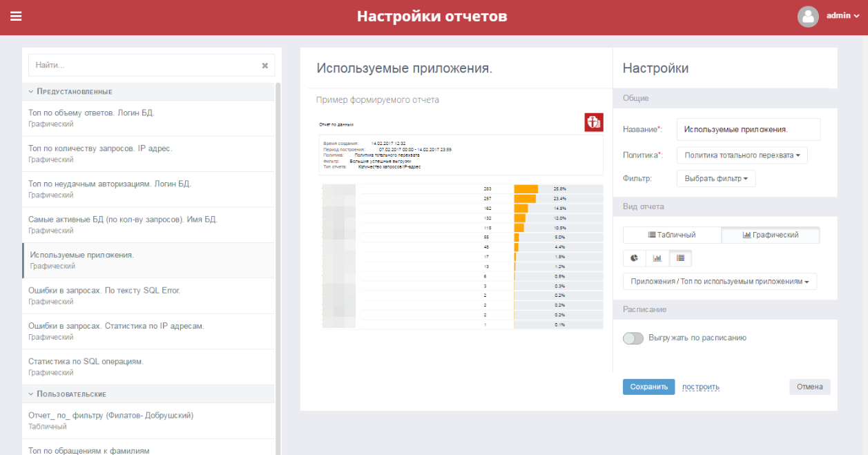Open the Выбрать фильтр dropdown
The height and width of the screenshot is (455, 868).
click(x=716, y=178)
